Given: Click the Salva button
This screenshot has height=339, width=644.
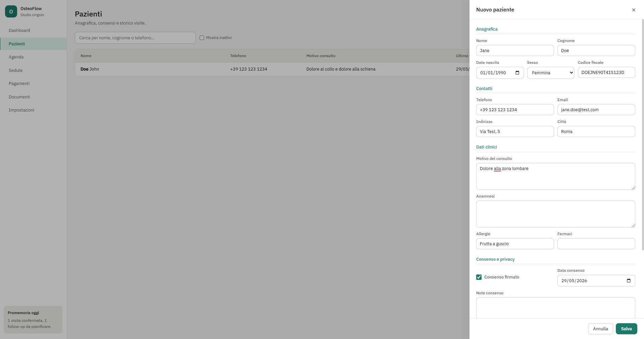Looking at the screenshot, I should click(x=626, y=329).
